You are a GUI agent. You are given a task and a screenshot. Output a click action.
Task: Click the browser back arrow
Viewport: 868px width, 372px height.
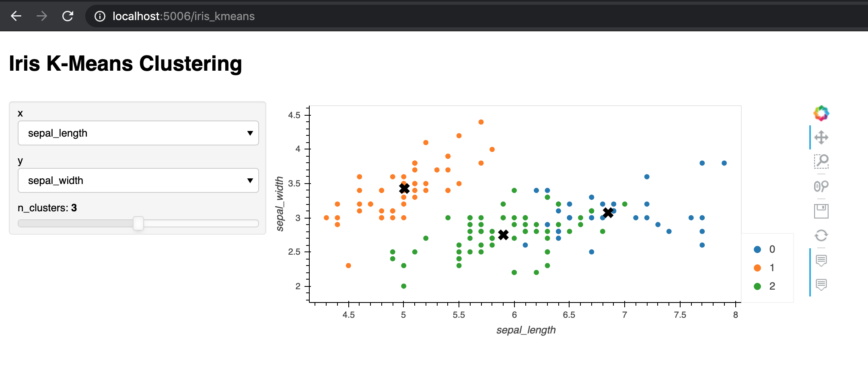[16, 16]
